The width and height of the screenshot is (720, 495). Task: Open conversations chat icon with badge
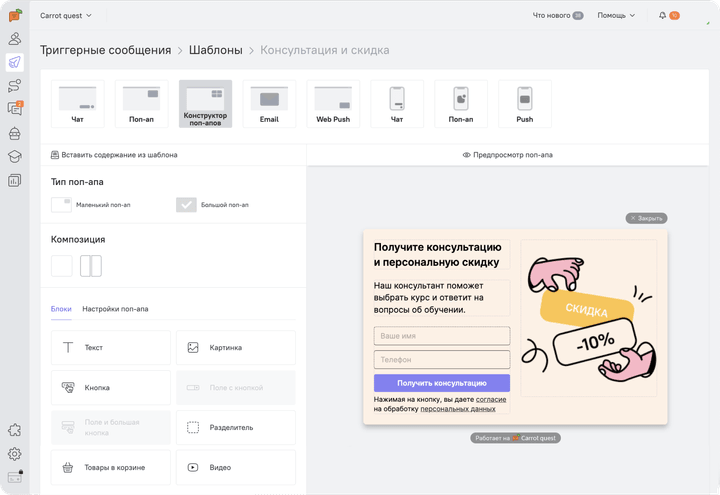pos(15,108)
